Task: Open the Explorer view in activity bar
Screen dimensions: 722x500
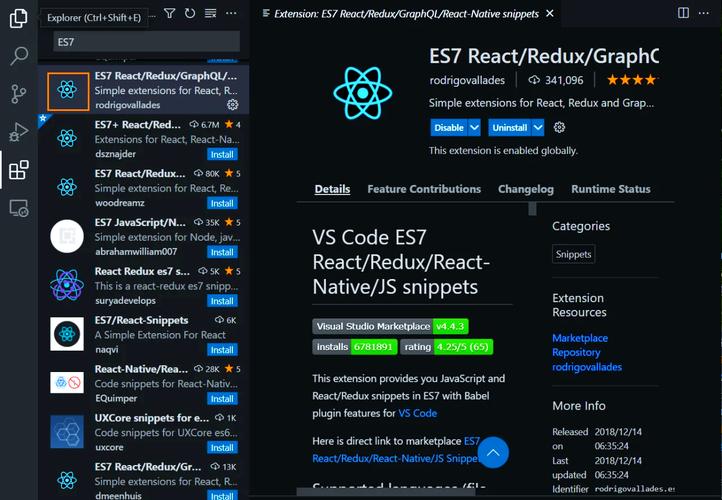Action: coord(18,18)
